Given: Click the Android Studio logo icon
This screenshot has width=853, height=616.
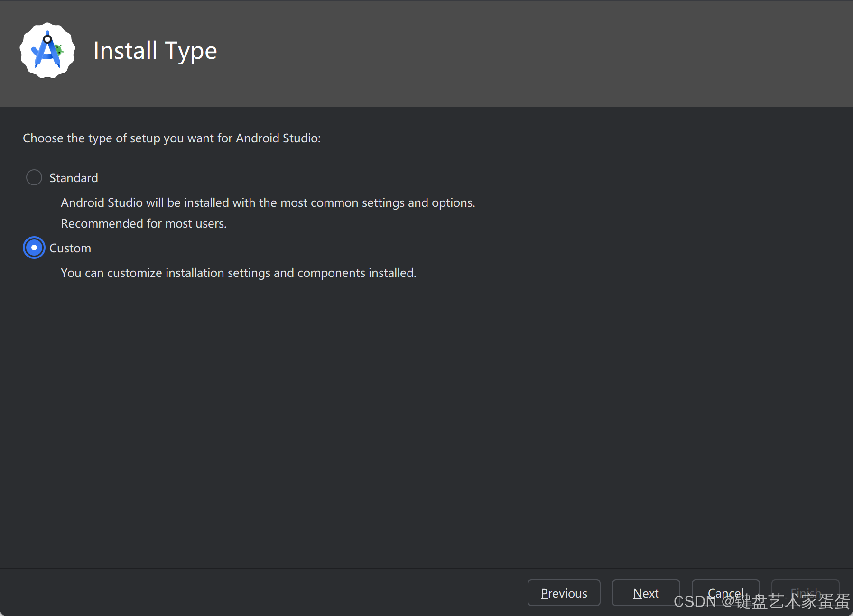Looking at the screenshot, I should (x=47, y=50).
